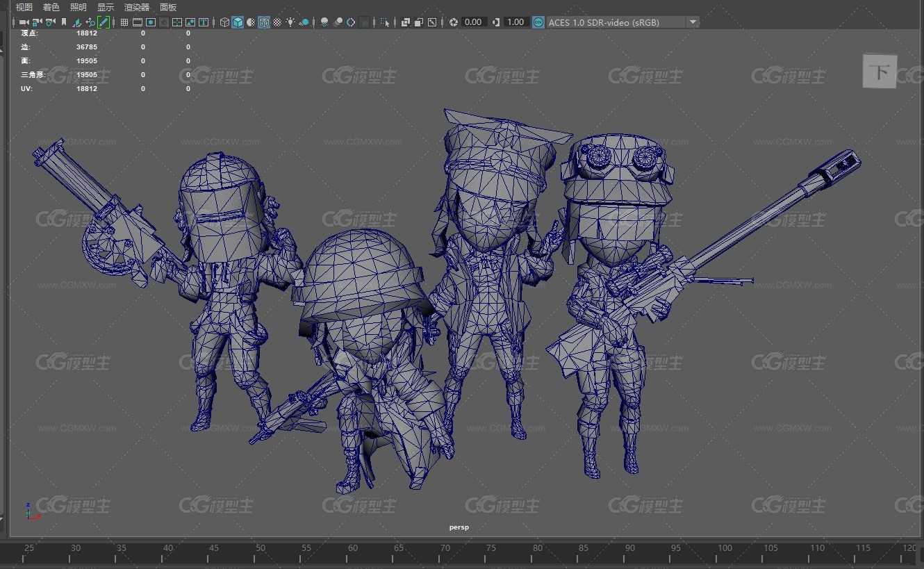Toggle Wireframe on Shaded icon
Image resolution: width=924 pixels, height=569 pixels.
[x=264, y=22]
